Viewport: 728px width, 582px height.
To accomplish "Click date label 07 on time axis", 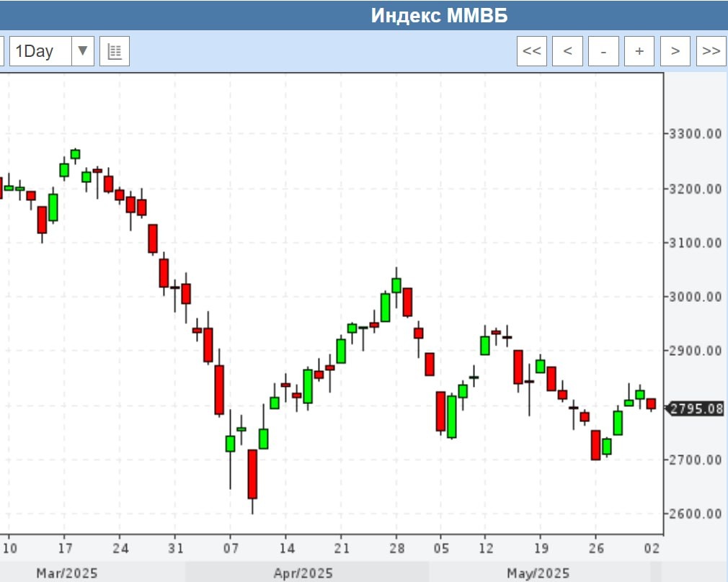I will tap(231, 549).
